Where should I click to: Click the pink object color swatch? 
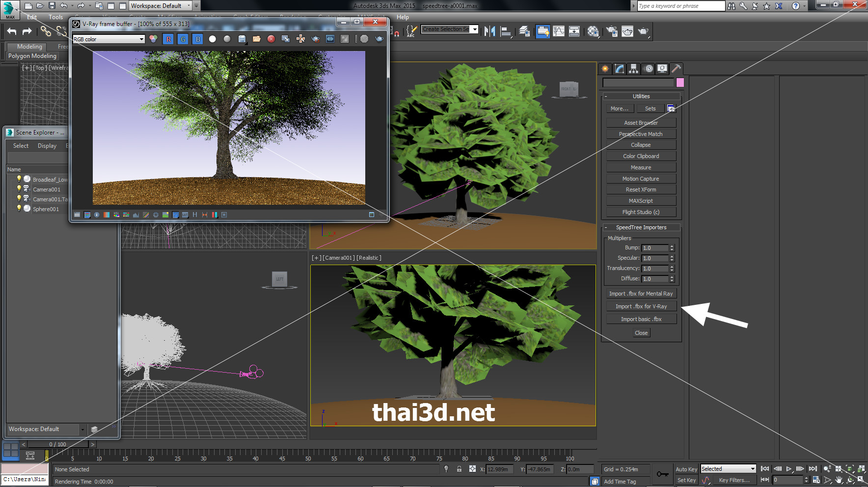click(680, 82)
